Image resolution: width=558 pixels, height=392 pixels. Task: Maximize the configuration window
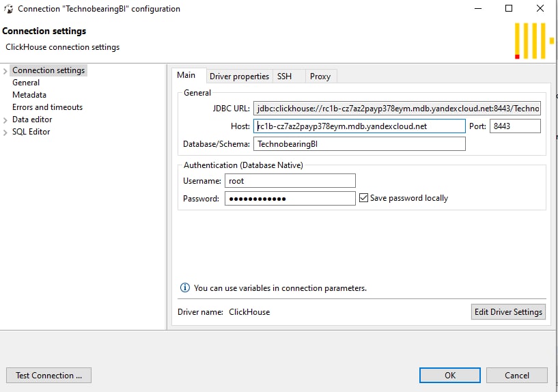pos(509,8)
